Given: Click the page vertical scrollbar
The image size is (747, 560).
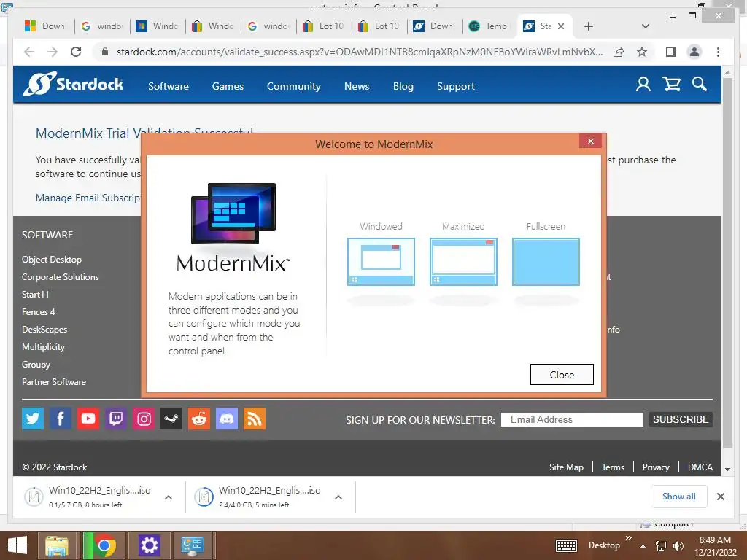Looking at the screenshot, I should (727, 262).
